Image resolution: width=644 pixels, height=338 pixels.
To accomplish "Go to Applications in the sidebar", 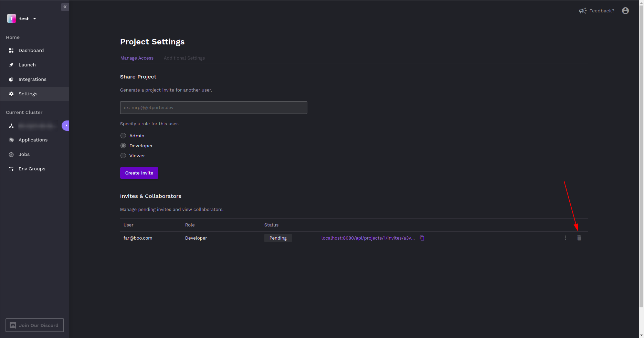I will click(x=33, y=140).
